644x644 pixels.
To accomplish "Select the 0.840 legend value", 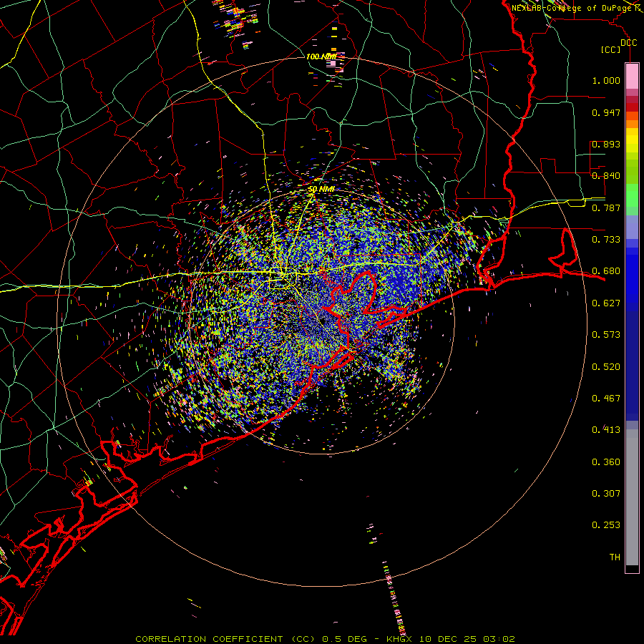I will 606,176.
